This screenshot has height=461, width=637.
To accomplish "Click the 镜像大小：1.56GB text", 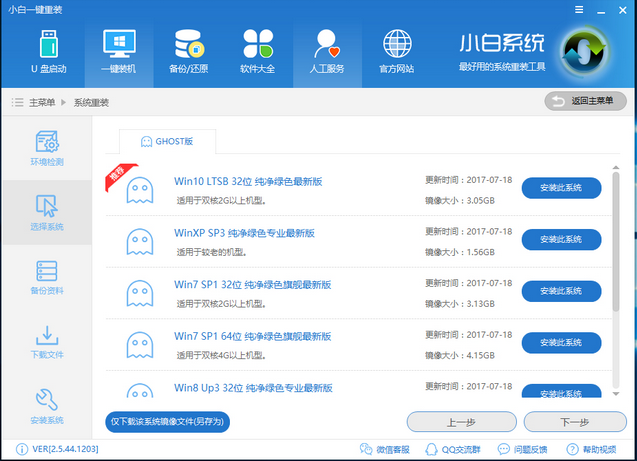I will click(x=460, y=252).
